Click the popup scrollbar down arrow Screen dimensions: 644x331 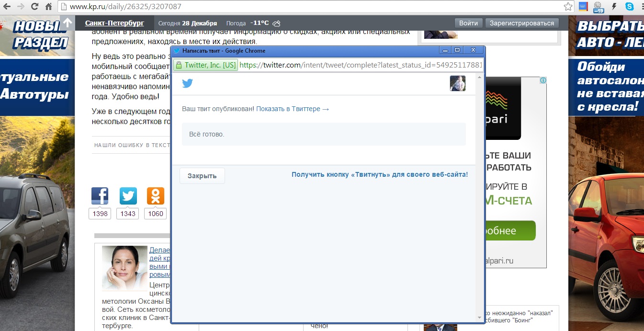click(x=480, y=318)
